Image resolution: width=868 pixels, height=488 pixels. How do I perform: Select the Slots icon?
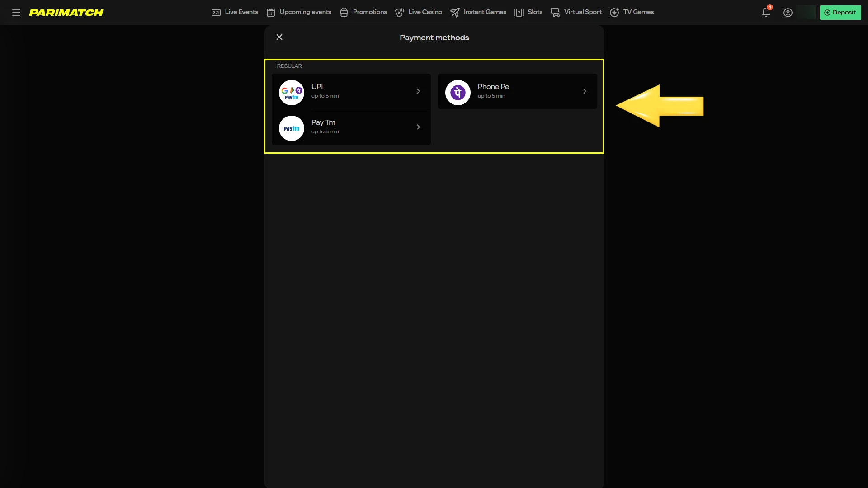coord(519,12)
